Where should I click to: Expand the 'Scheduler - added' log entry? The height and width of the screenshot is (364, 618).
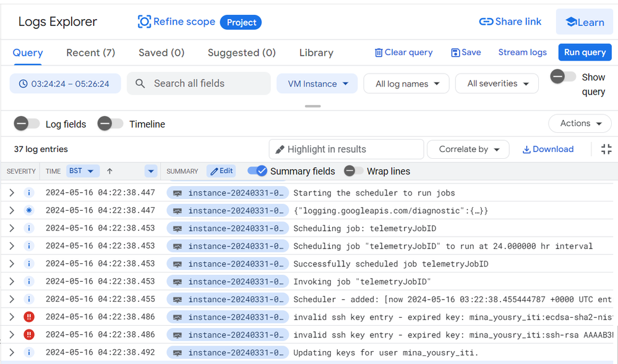coord(11,299)
